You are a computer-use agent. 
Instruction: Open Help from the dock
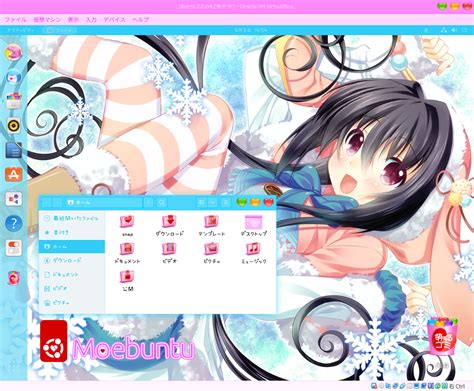(x=14, y=223)
